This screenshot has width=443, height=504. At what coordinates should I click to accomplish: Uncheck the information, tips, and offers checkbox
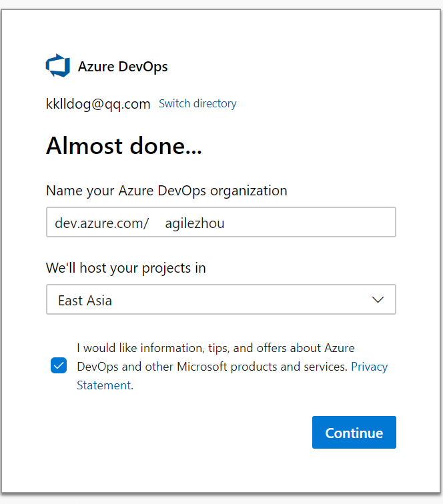pyautogui.click(x=59, y=365)
